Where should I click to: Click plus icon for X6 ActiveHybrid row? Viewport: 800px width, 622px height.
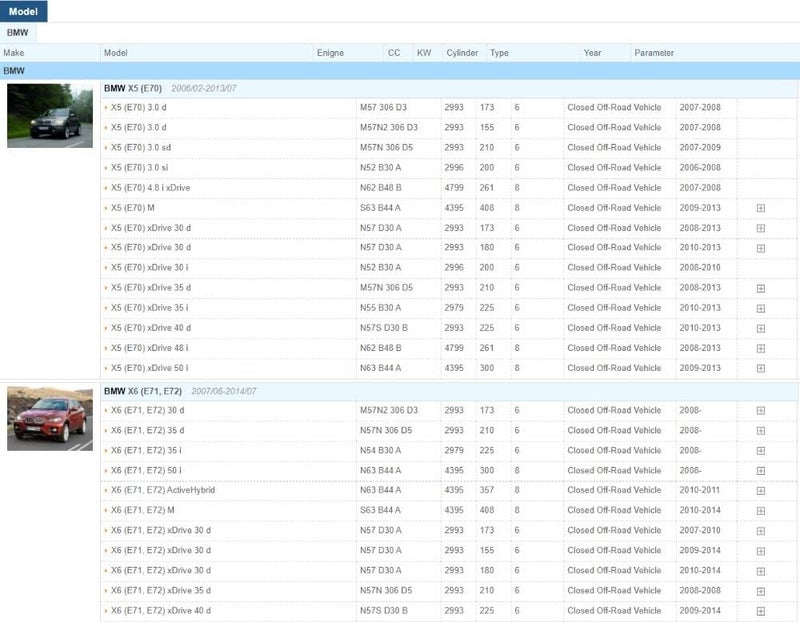click(760, 491)
